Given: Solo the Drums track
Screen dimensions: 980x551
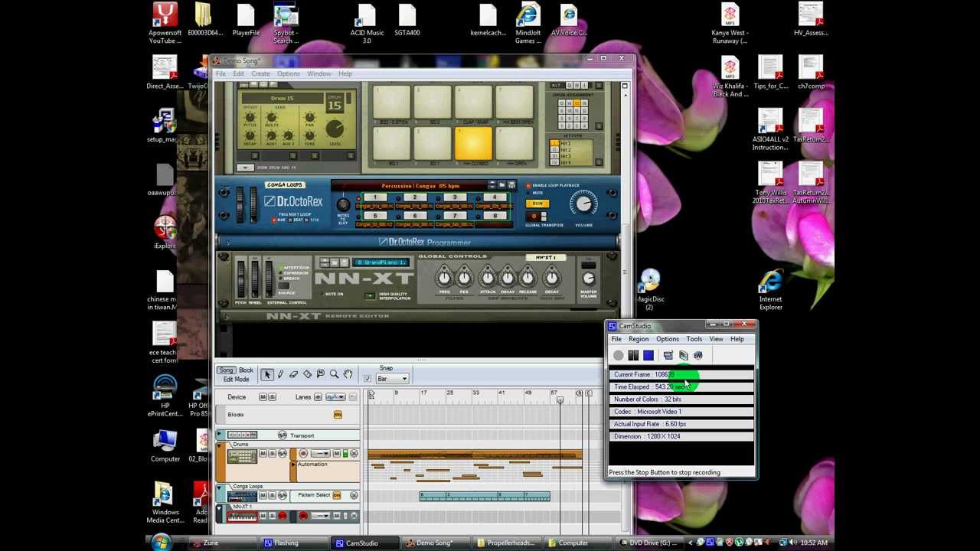Looking at the screenshot, I should (x=272, y=454).
